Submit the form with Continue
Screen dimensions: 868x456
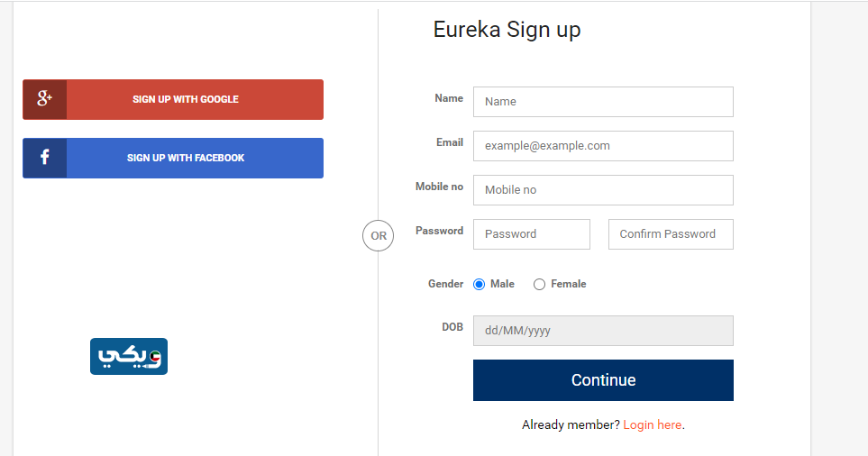603,380
